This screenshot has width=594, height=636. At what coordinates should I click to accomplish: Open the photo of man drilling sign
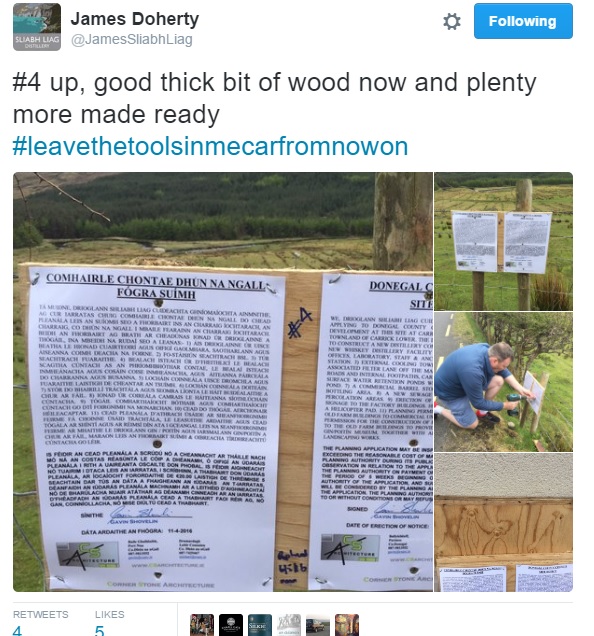pyautogui.click(x=504, y=382)
